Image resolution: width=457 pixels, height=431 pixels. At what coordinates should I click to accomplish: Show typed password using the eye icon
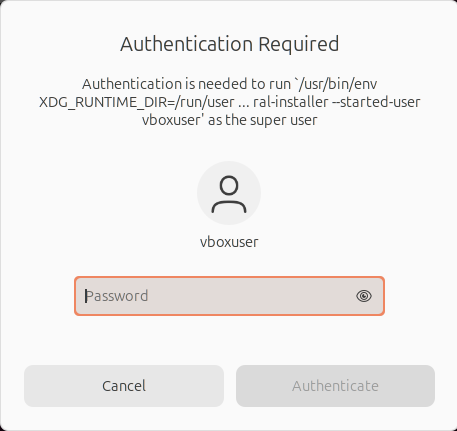364,296
